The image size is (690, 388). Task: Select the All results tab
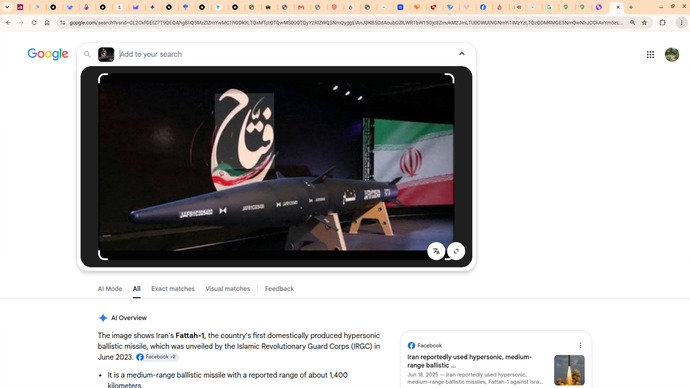pyautogui.click(x=137, y=289)
